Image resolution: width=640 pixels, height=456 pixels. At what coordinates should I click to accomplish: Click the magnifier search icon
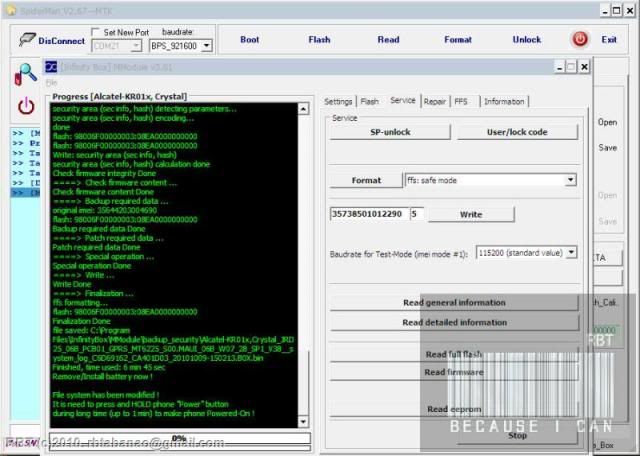click(x=27, y=73)
